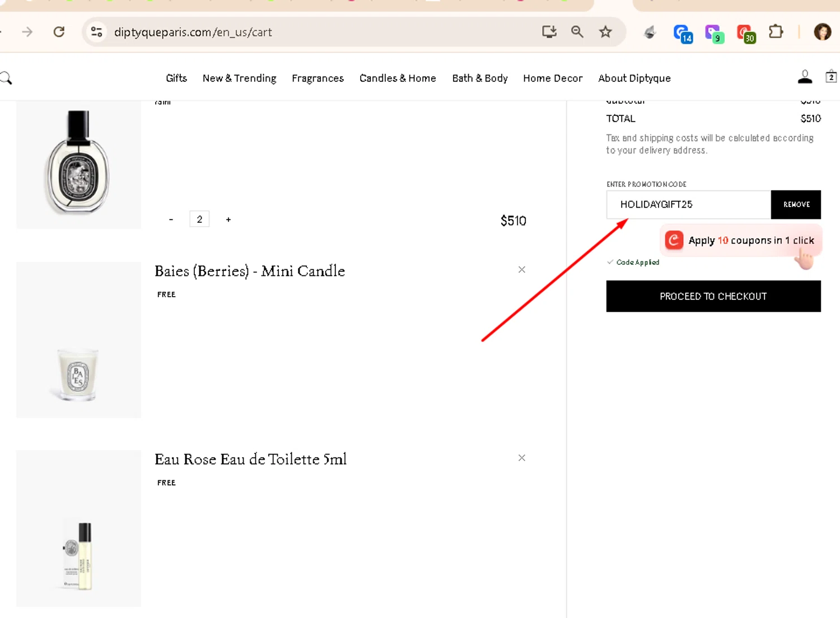The width and height of the screenshot is (840, 618).
Task: Open the About Diptyque menu
Action: (634, 78)
